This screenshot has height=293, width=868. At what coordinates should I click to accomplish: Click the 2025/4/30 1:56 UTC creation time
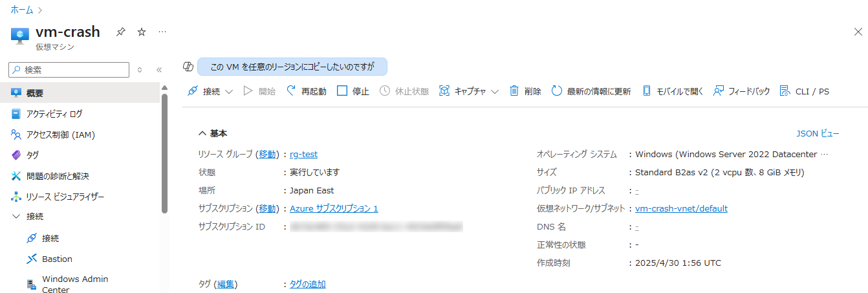pyautogui.click(x=678, y=263)
